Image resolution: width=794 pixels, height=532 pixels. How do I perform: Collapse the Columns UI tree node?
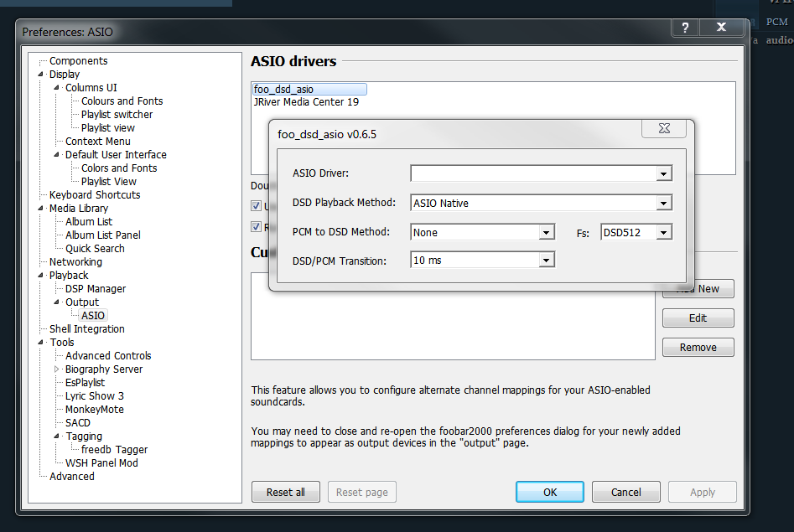point(57,88)
